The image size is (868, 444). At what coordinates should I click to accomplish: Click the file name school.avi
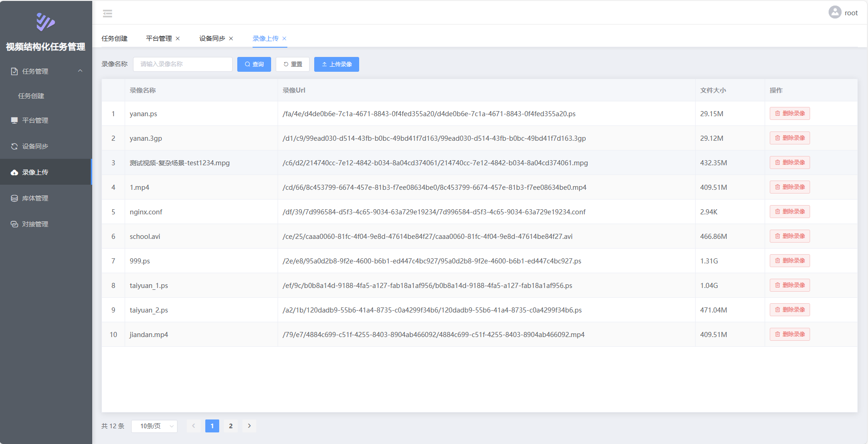point(145,237)
